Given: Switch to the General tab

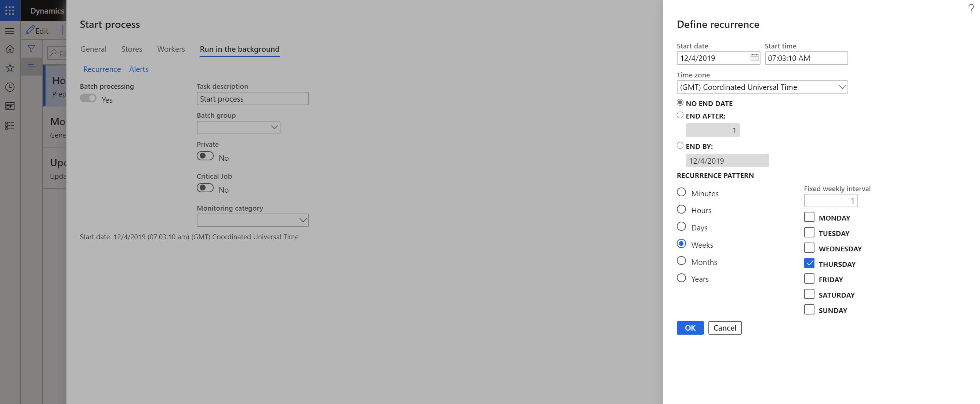Looking at the screenshot, I should point(94,48).
